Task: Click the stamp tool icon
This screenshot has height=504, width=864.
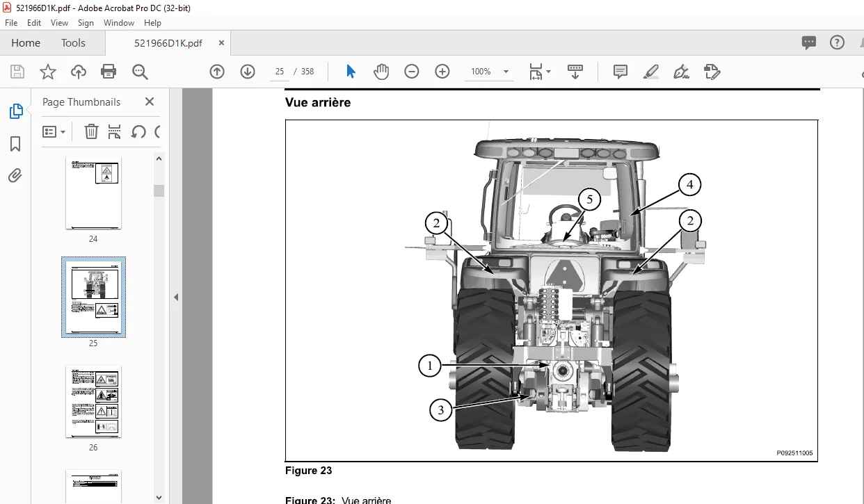Action: click(712, 72)
